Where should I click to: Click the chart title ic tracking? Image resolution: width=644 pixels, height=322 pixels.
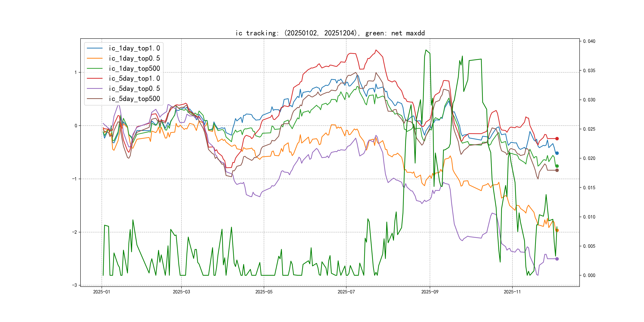click(330, 33)
